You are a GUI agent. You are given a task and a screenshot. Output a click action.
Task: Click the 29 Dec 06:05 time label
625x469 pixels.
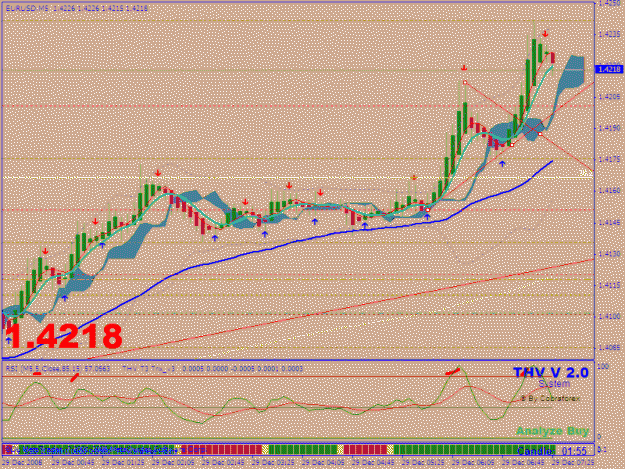pos(473,463)
